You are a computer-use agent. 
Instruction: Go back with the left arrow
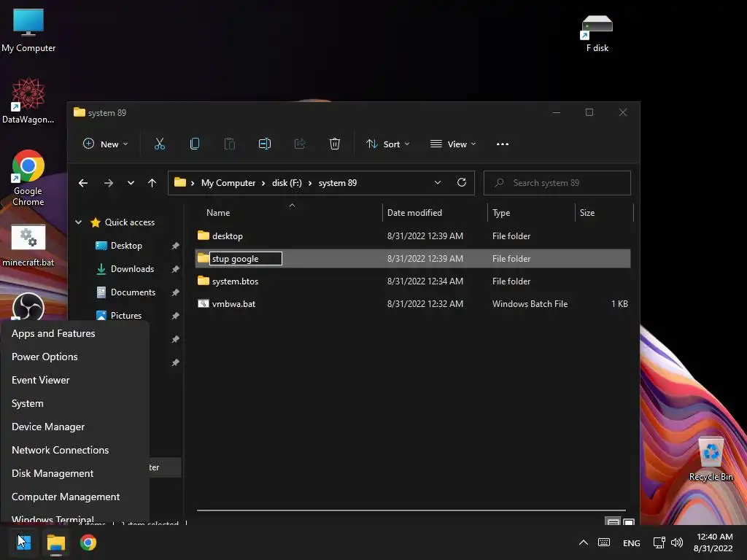pyautogui.click(x=83, y=183)
